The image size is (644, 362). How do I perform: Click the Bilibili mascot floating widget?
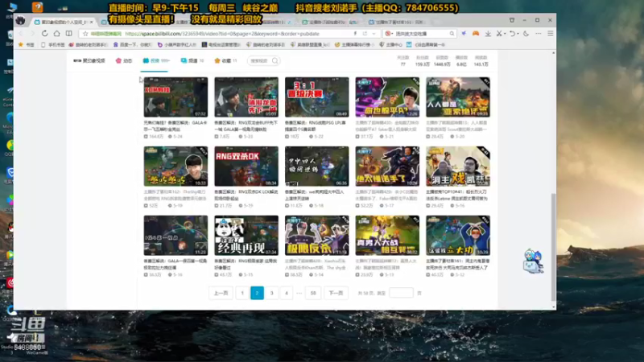(533, 261)
